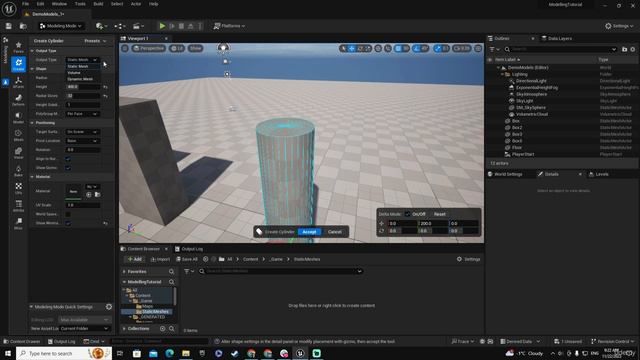The image size is (640, 360).
Task: Toggle scale snapping in the viewport toolbar
Action: click(x=437, y=48)
